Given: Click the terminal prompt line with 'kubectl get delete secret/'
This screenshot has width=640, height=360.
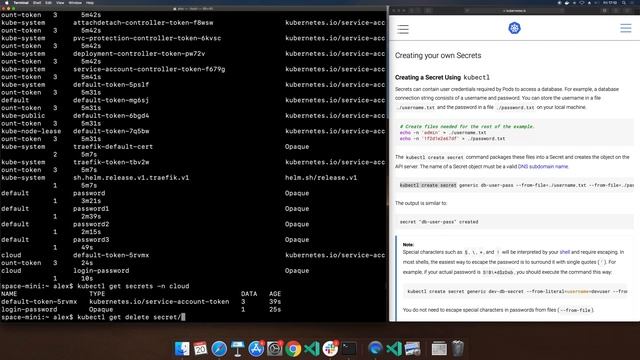Looking at the screenshot, I should point(93,317).
